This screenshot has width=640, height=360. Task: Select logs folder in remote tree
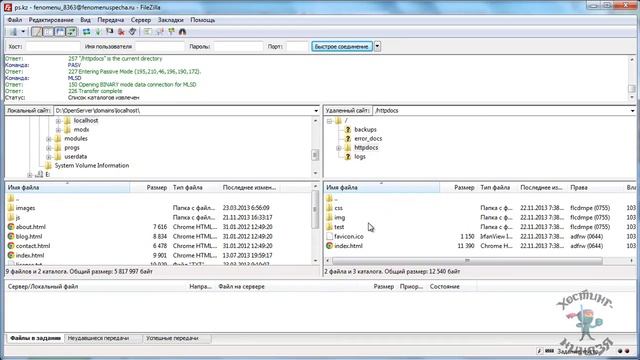(360, 156)
